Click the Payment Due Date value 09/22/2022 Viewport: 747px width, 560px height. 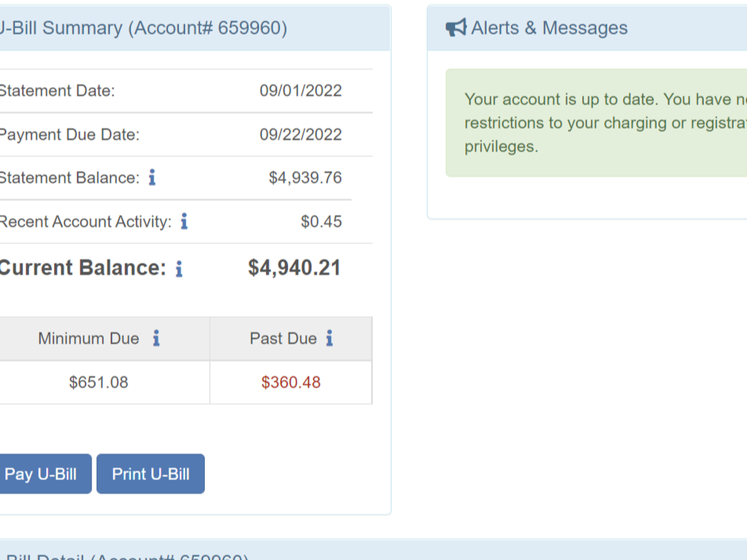point(301,134)
